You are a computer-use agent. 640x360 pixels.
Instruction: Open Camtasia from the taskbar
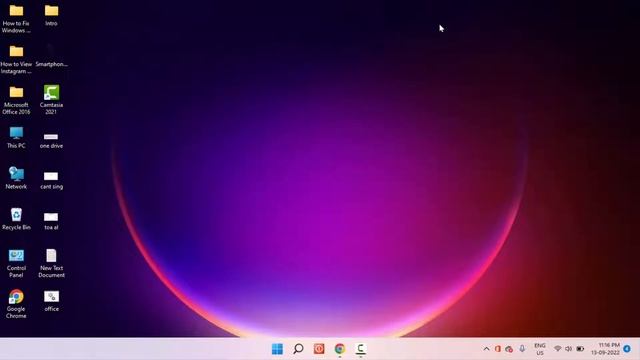360,349
